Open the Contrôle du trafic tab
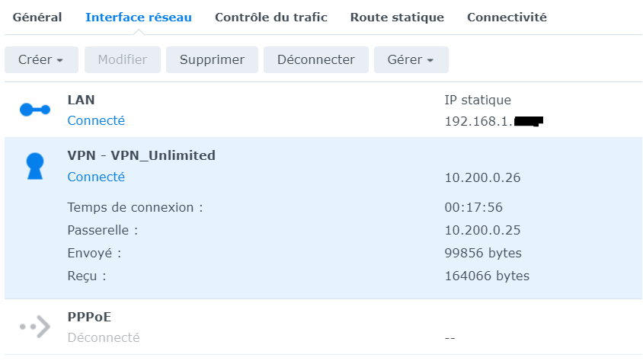This screenshot has width=643, height=364. [271, 18]
